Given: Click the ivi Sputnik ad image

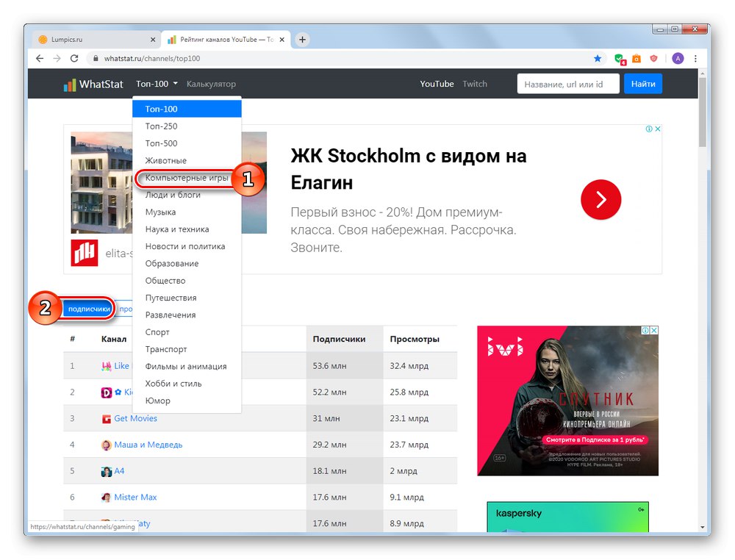Looking at the screenshot, I should (x=567, y=401).
